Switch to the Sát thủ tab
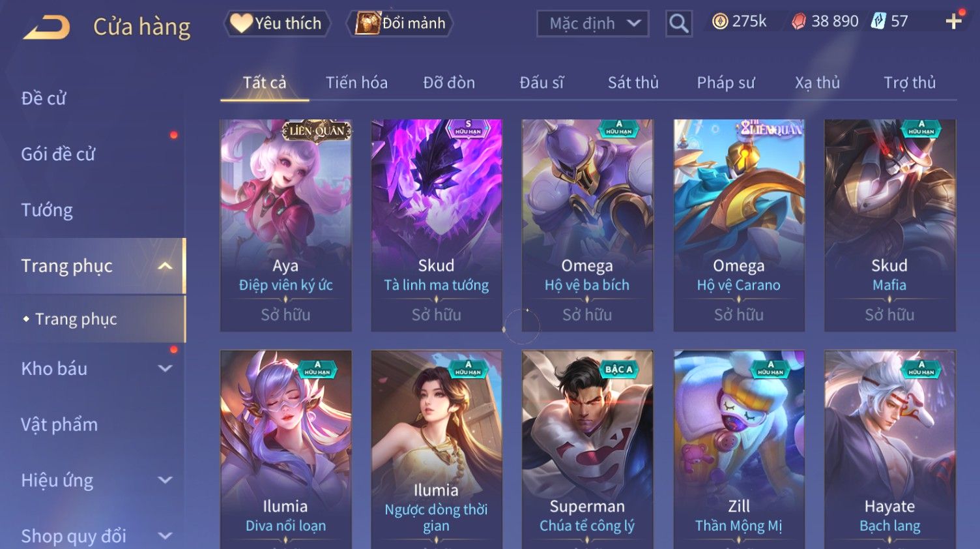This screenshot has width=980, height=549. point(633,83)
